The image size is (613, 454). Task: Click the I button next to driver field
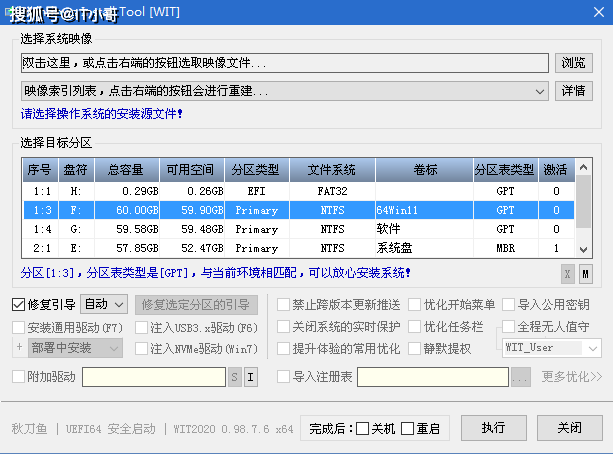[x=251, y=377]
